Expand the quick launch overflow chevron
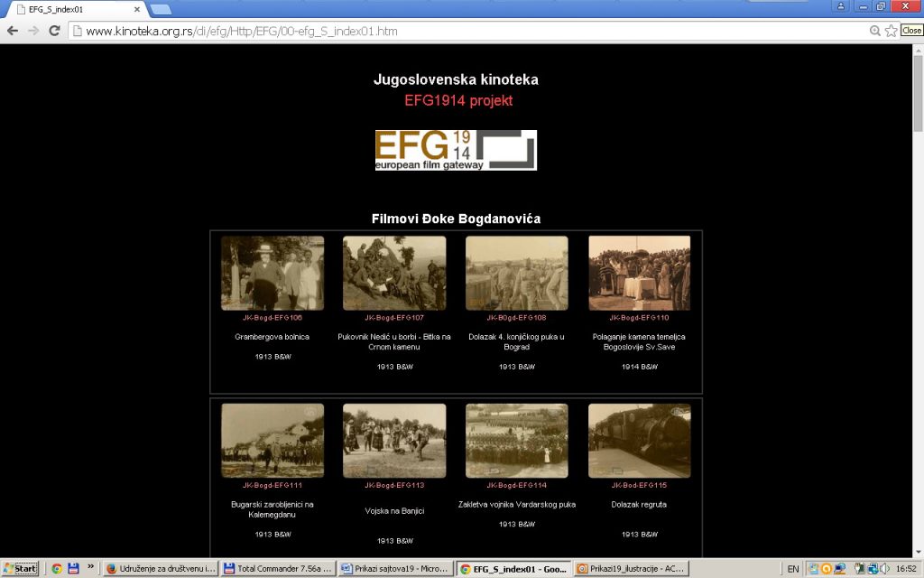The width and height of the screenshot is (924, 578). [x=90, y=567]
